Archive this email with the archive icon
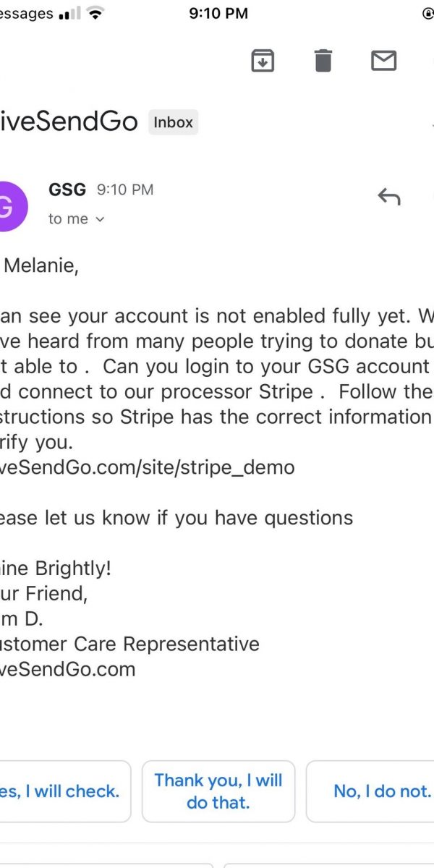Screen dimensions: 434x868 click(x=263, y=61)
